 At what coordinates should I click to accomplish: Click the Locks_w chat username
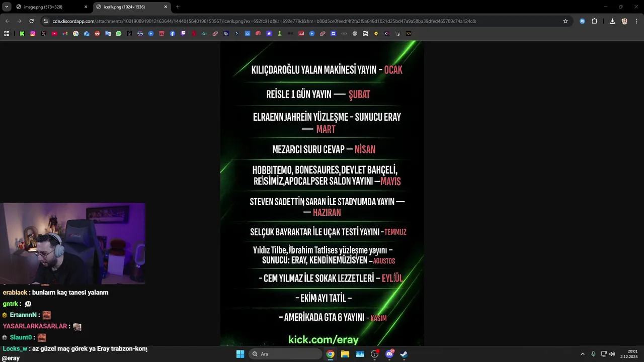point(15,348)
